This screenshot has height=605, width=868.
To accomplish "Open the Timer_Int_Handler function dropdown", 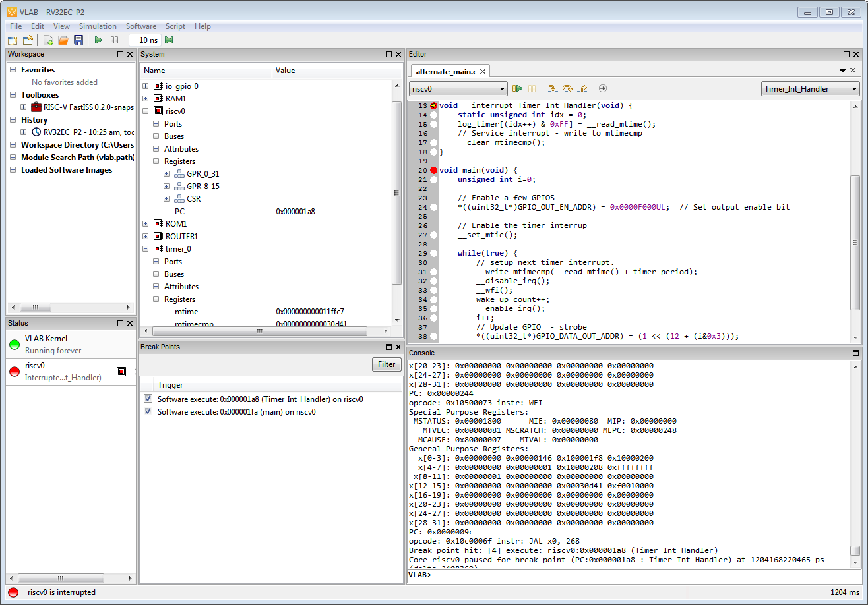I will (809, 88).
